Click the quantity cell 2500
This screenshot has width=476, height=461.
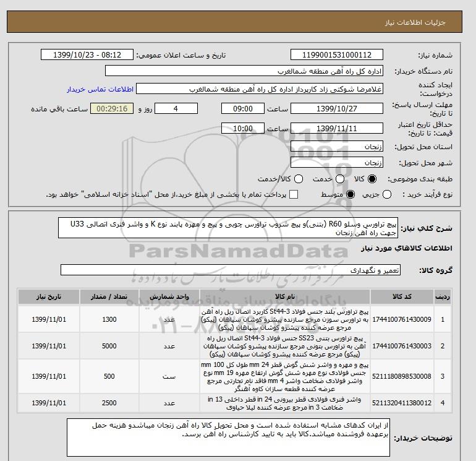[x=109, y=403]
